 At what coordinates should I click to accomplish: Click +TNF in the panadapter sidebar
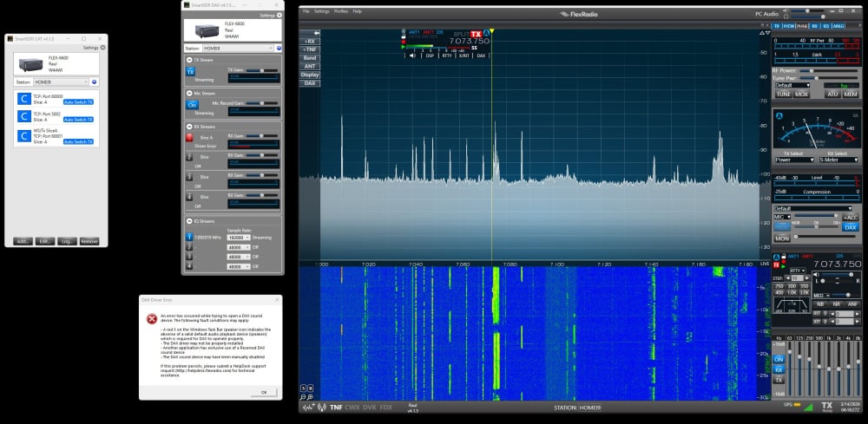310,49
